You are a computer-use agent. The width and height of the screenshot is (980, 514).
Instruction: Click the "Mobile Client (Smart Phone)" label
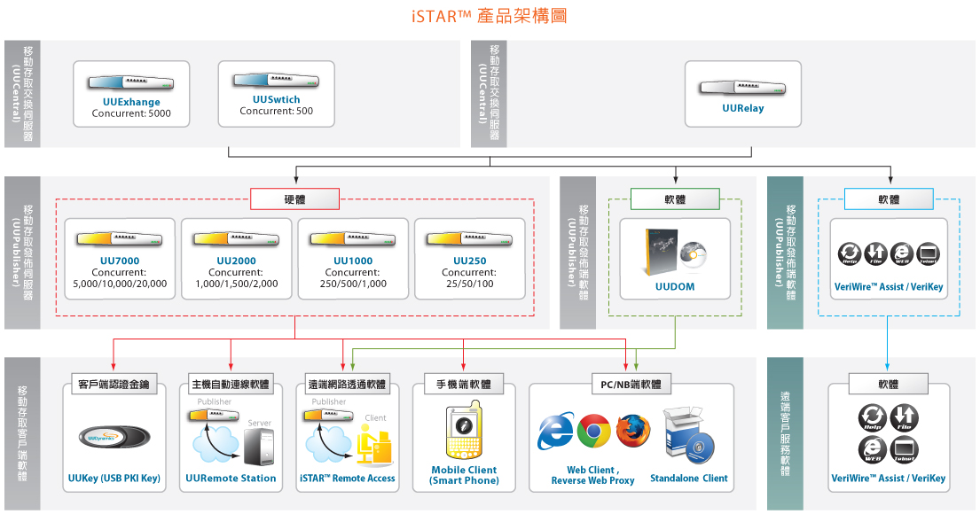tap(464, 475)
